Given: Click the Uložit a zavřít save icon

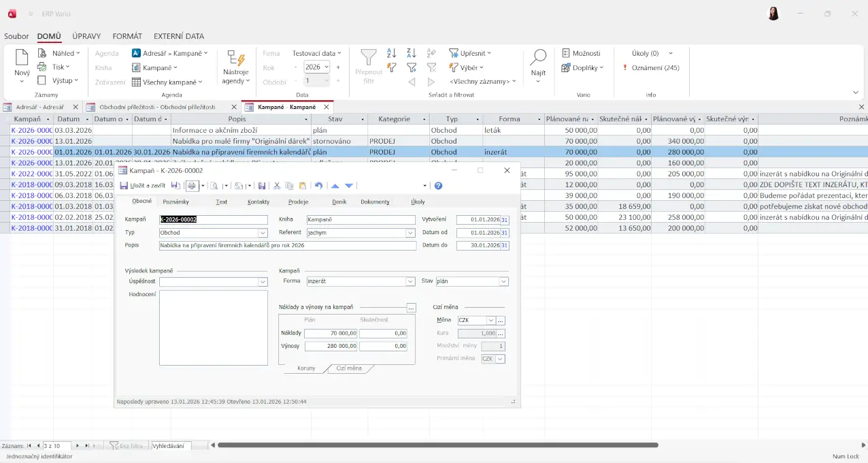Looking at the screenshot, I should pos(124,186).
